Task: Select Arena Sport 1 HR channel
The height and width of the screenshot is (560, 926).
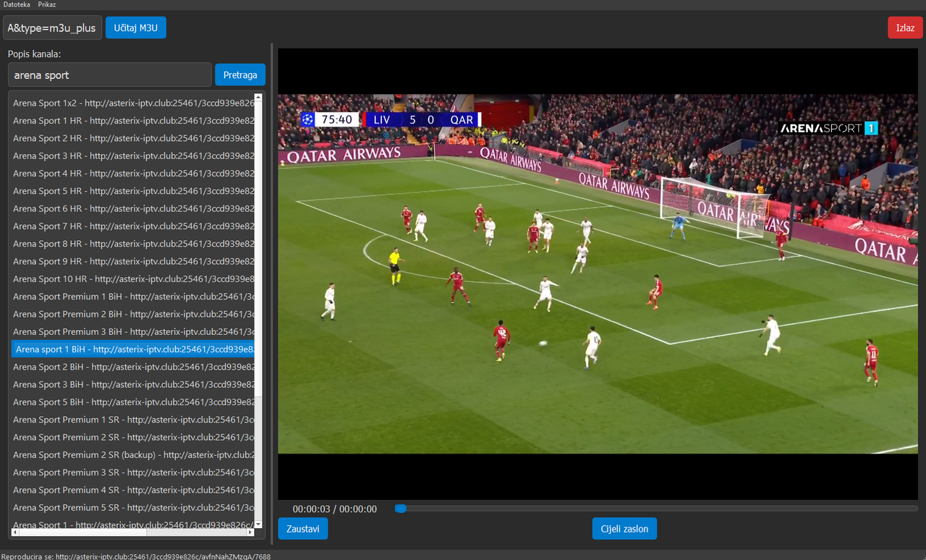Action: tap(133, 121)
